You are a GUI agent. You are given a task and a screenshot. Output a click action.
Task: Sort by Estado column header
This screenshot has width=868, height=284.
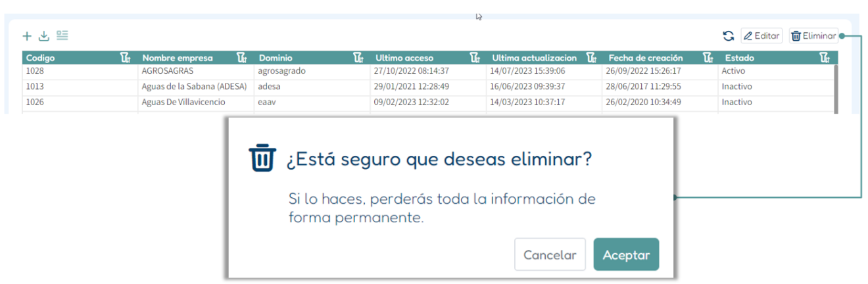[740, 58]
